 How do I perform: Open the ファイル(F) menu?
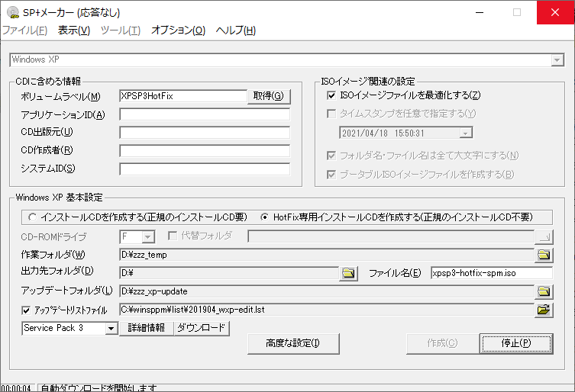click(x=25, y=30)
